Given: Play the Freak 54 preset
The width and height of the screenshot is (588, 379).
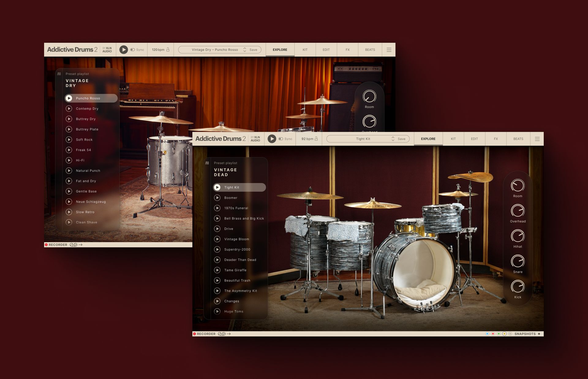Looking at the screenshot, I should click(x=69, y=150).
